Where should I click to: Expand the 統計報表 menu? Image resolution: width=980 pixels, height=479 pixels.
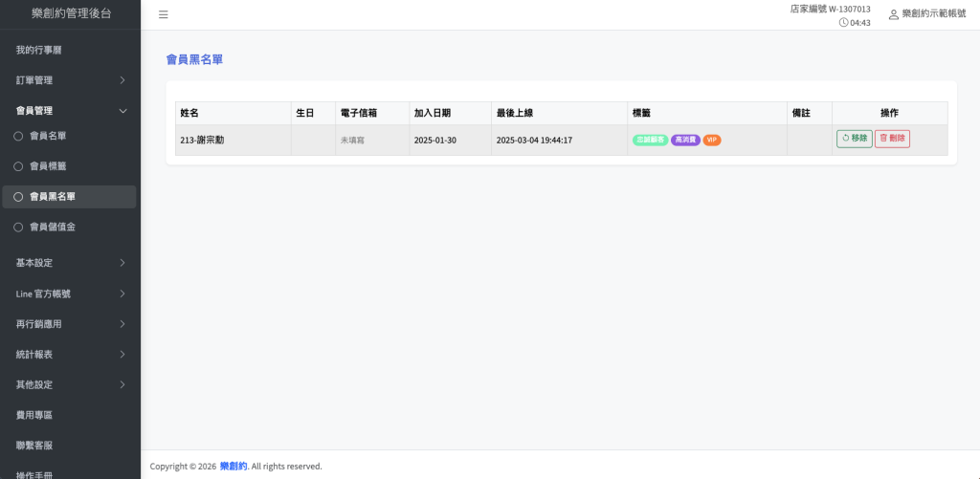pyautogui.click(x=122, y=355)
